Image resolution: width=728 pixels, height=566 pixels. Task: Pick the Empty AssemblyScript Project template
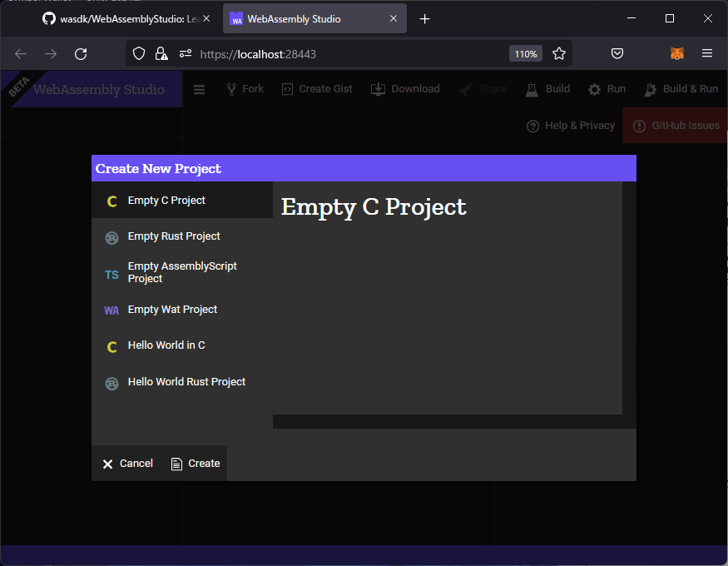click(x=181, y=272)
